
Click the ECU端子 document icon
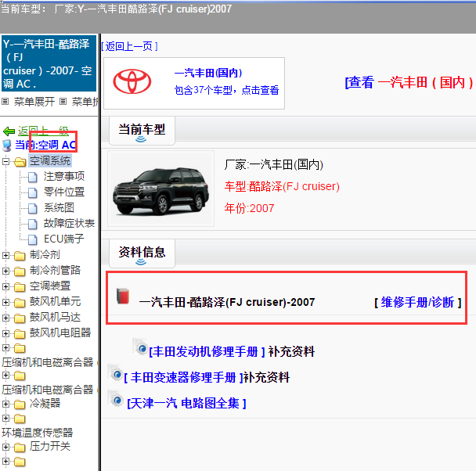(x=33, y=239)
